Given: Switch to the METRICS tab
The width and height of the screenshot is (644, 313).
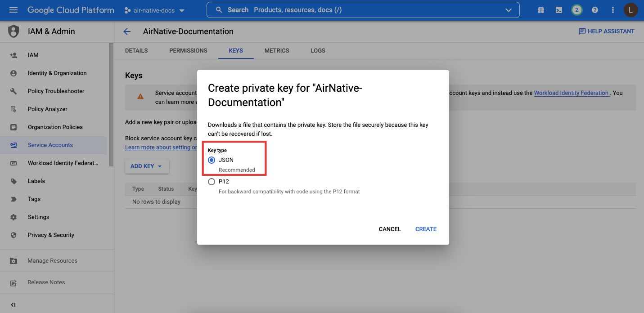Looking at the screenshot, I should [277, 51].
